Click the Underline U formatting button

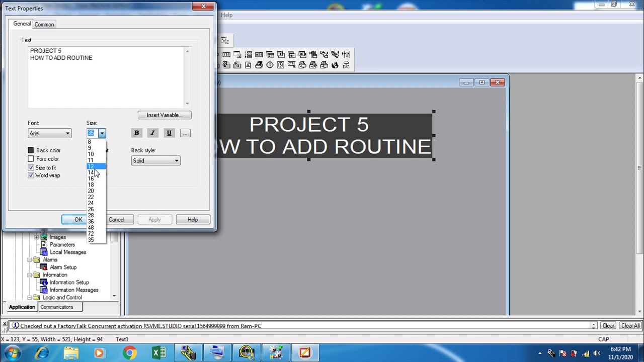click(x=169, y=133)
